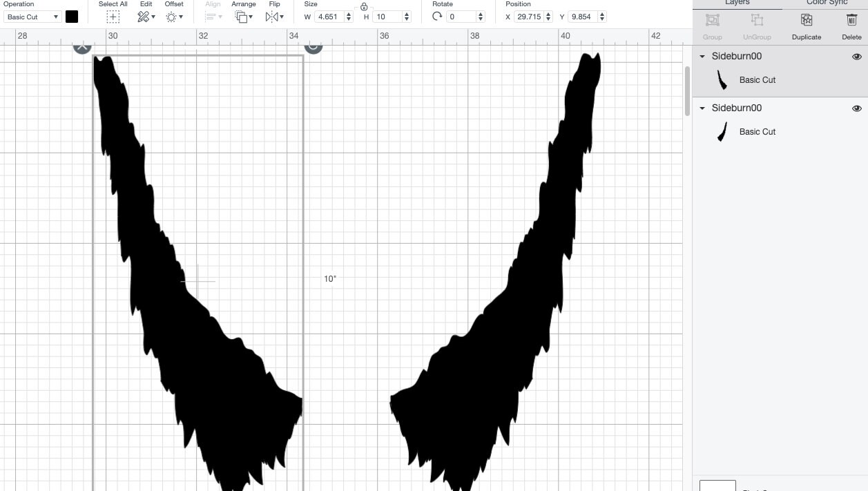
Task: Increase width with the W stepper up arrow
Action: [349, 14]
